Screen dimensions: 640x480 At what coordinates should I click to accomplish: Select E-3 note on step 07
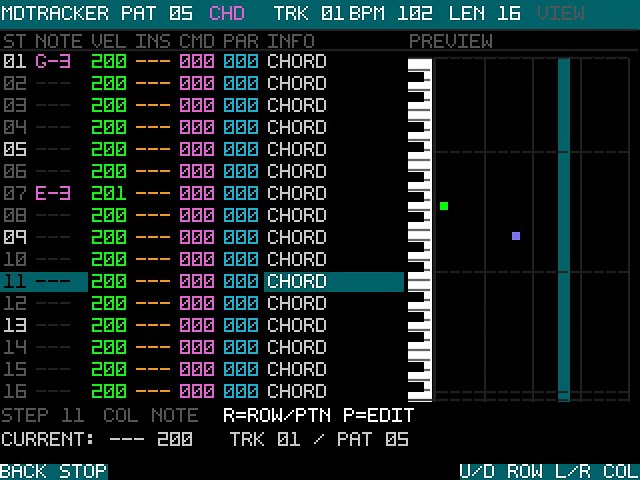click(x=53, y=193)
